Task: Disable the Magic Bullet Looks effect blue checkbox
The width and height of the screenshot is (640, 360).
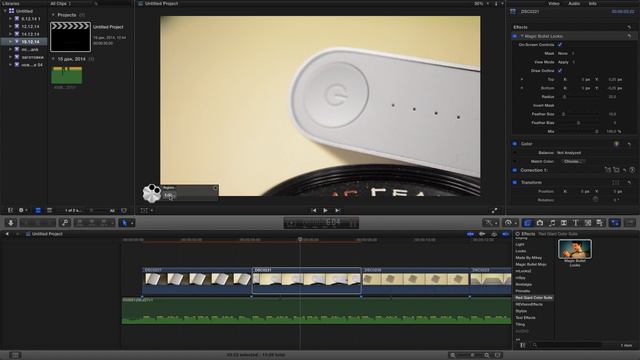Action: (515, 36)
